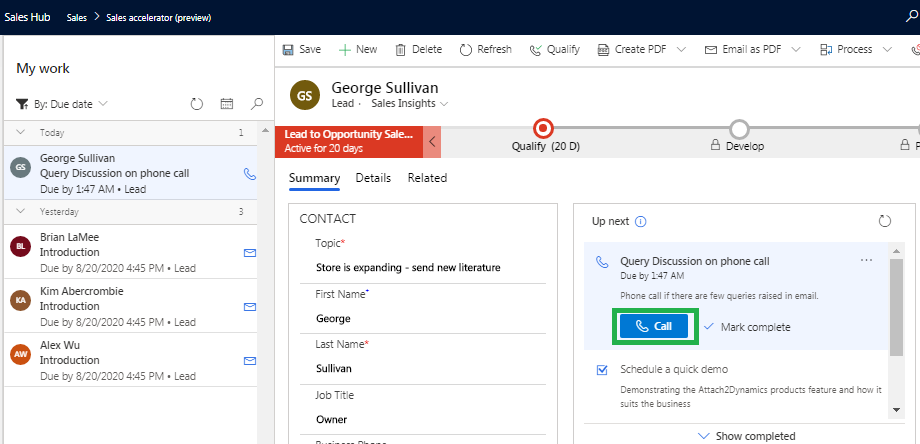
Task: Click Sales in the breadcrumb
Action: [x=76, y=18]
